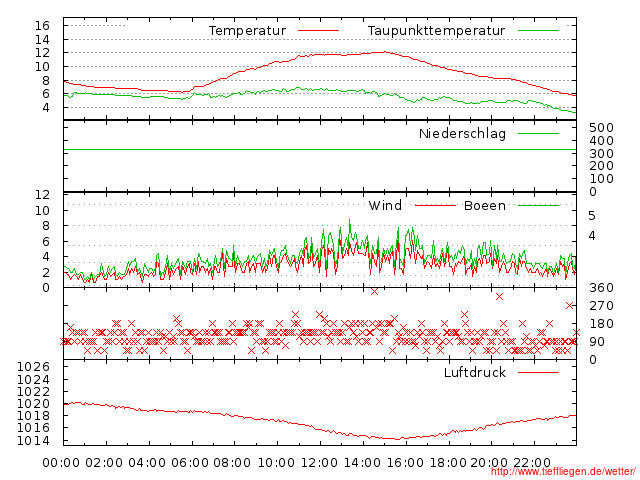The height and width of the screenshot is (480, 640).
Task: Click the green Boeen legend line
Action: [538, 205]
